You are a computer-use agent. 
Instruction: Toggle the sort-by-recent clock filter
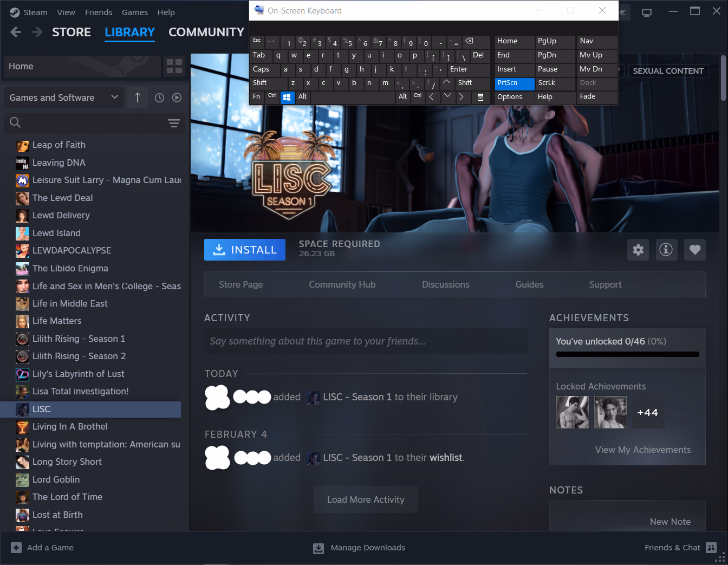[159, 98]
